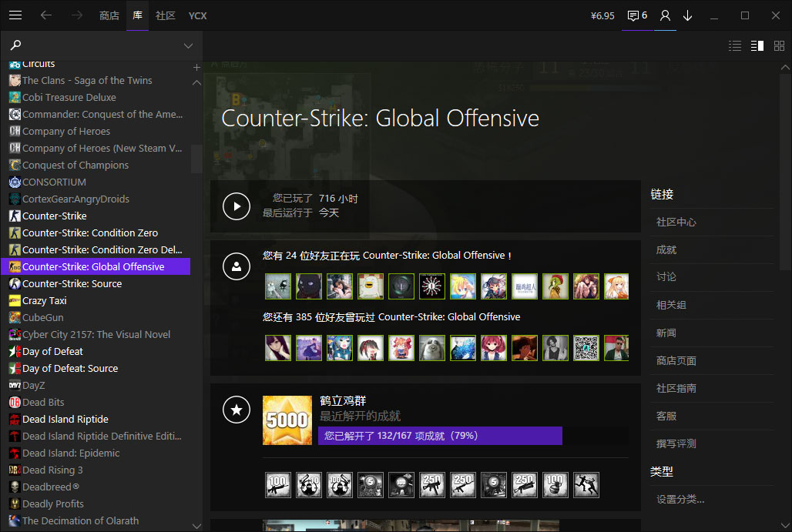
Task: Click the friends section person icon
Action: click(237, 266)
